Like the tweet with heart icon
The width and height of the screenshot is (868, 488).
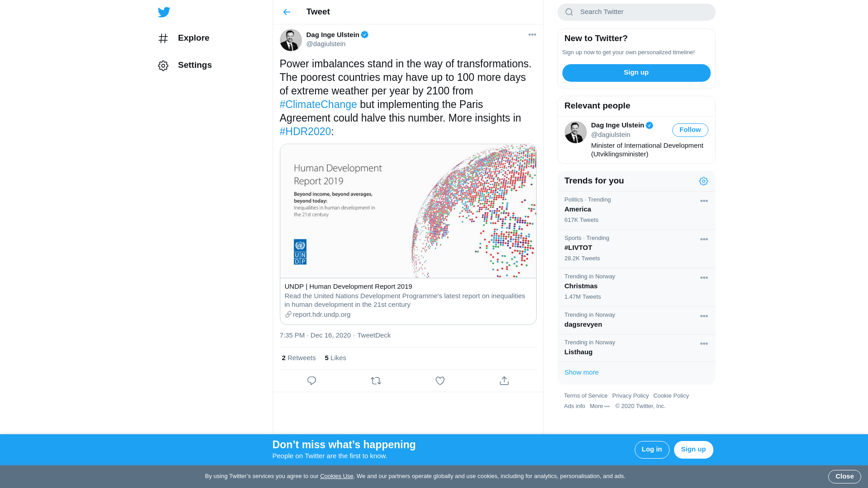440,381
